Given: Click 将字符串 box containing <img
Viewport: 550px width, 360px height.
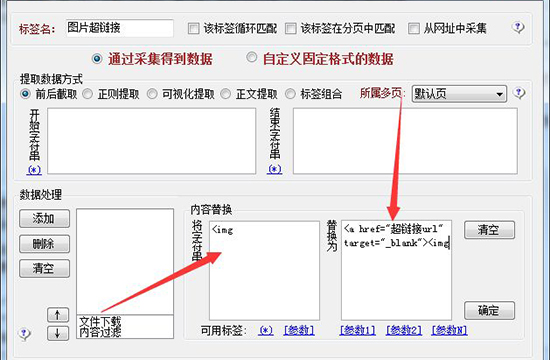Looking at the screenshot, I should [x=264, y=270].
